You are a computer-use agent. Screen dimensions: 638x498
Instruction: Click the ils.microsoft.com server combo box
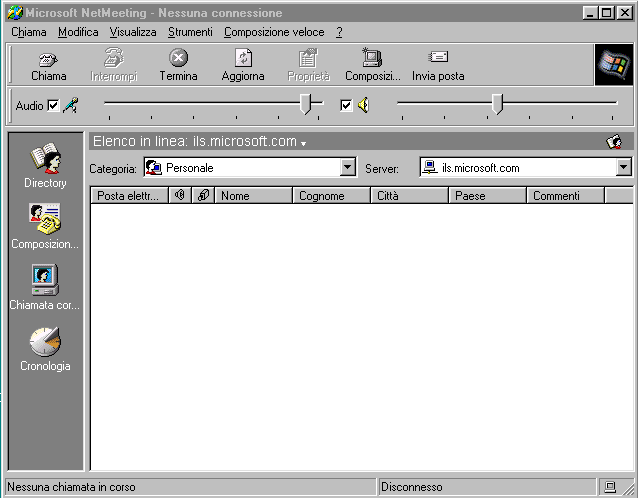(x=526, y=167)
